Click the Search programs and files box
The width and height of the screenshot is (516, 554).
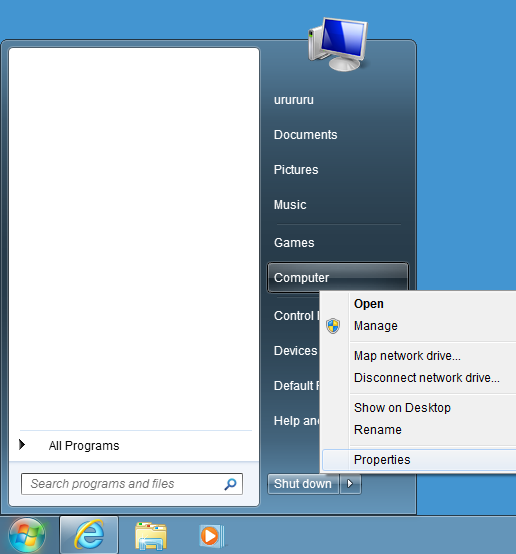point(132,484)
